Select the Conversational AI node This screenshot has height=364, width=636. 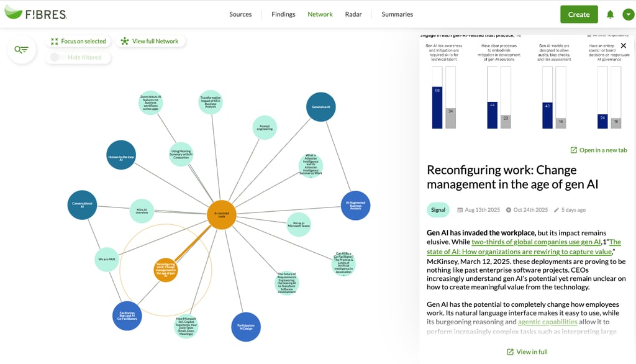(82, 205)
